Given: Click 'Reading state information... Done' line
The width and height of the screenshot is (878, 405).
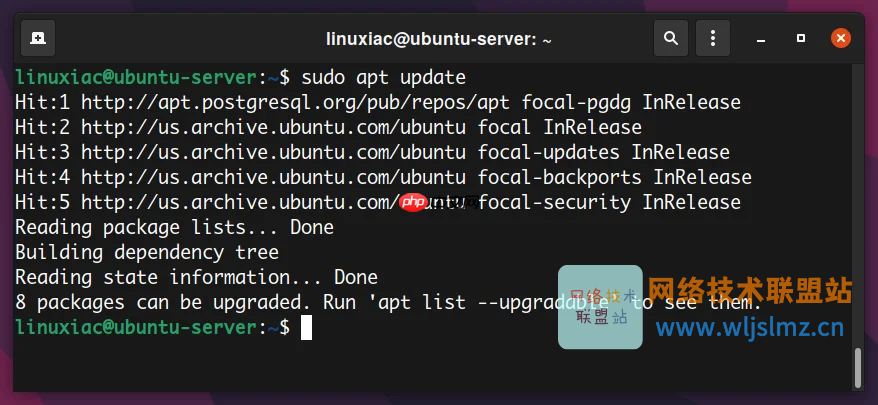Looking at the screenshot, I should (197, 277).
